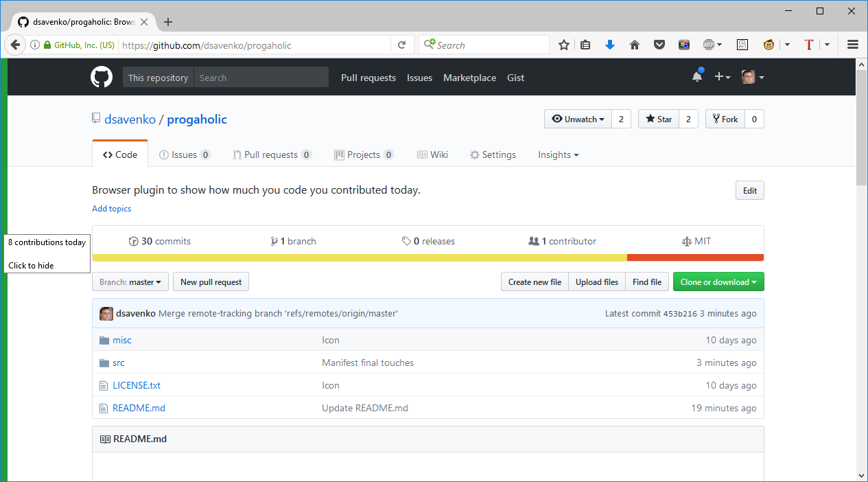Open Gist in top navigation
868x482 pixels.
tap(515, 78)
